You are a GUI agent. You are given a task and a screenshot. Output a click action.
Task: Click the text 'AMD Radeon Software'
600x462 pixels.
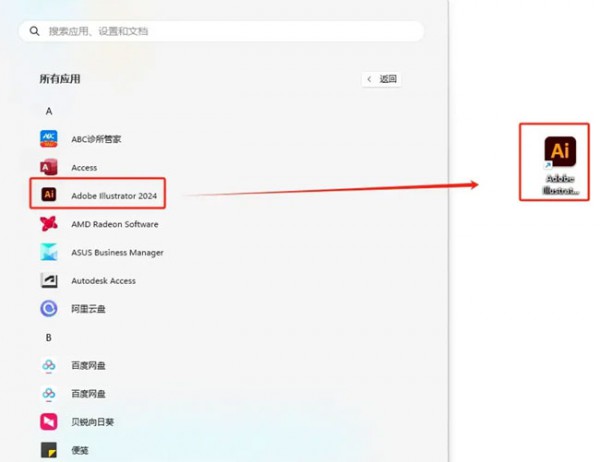[115, 224]
